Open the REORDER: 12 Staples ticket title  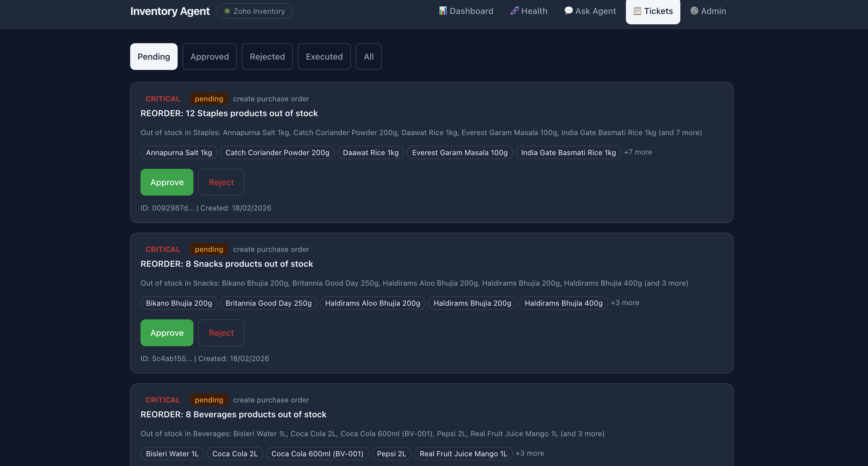point(229,113)
